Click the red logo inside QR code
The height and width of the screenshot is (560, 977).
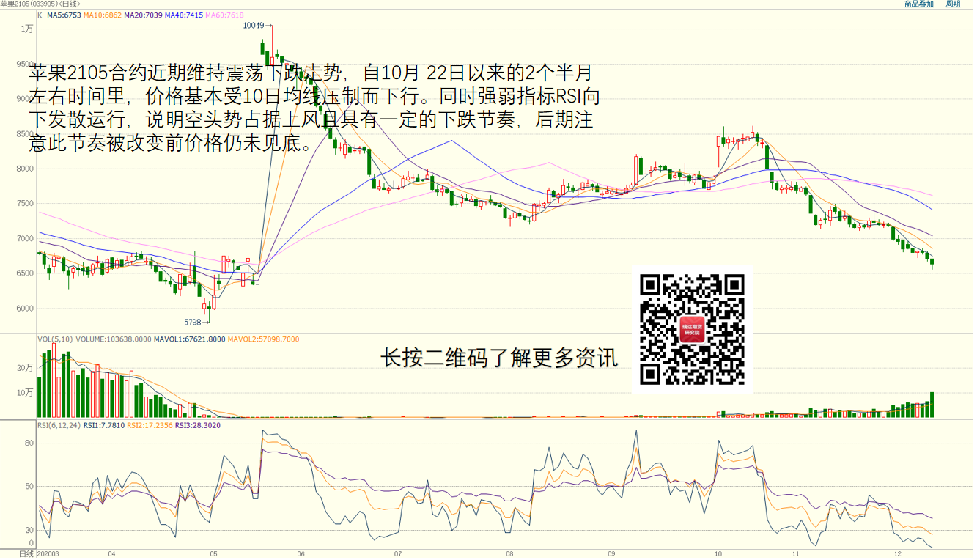(x=692, y=330)
